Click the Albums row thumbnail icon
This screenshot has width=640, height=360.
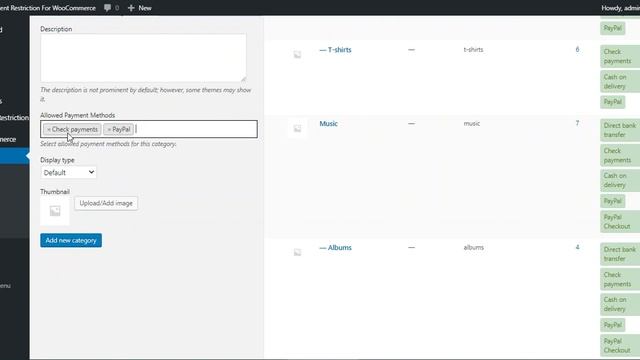coord(298,252)
